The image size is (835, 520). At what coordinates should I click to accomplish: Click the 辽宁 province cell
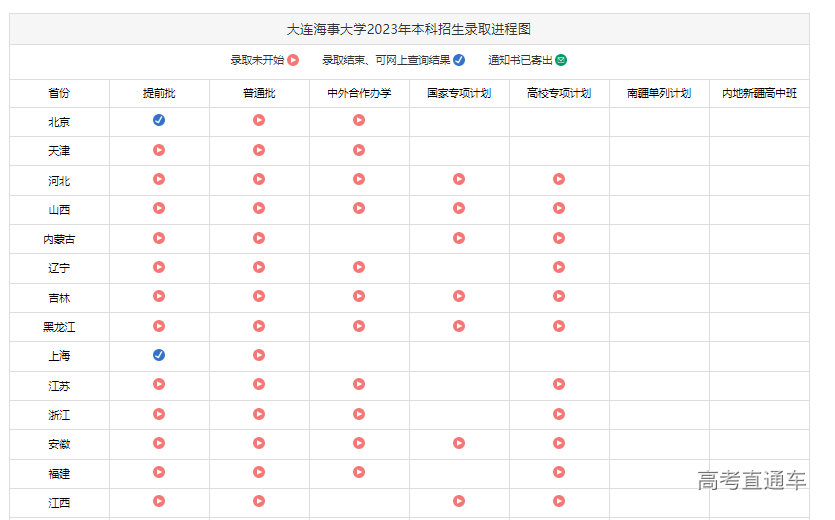pos(59,269)
